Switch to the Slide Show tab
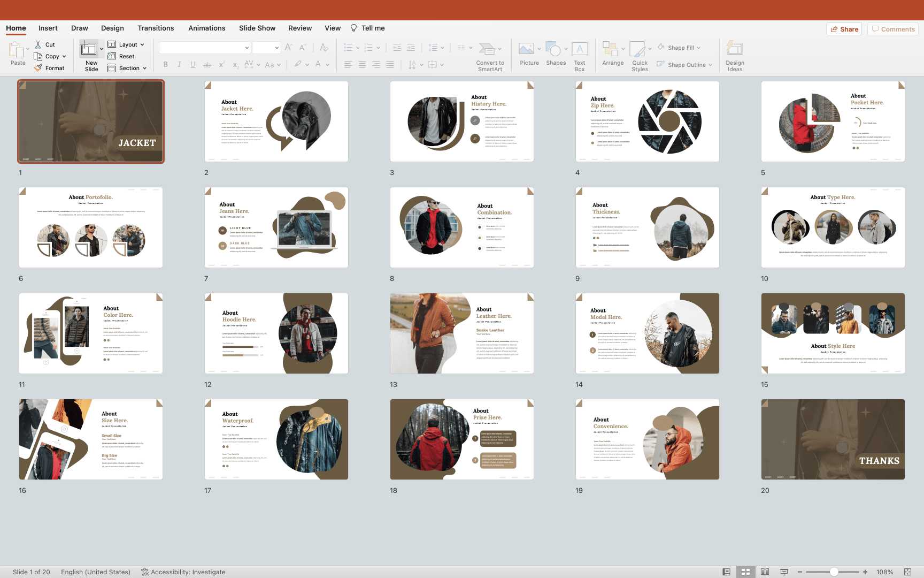This screenshot has width=924, height=578. pyautogui.click(x=257, y=28)
